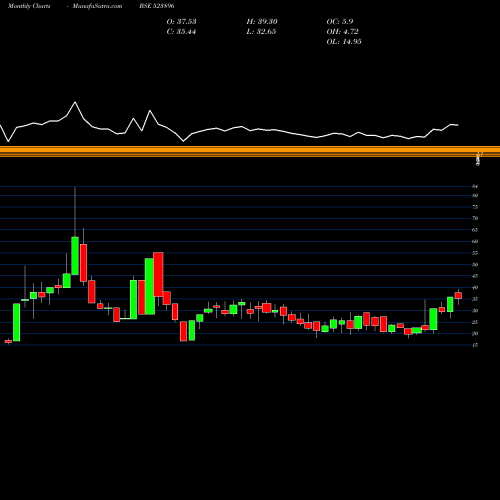The height and width of the screenshot is (500, 500).
Task: Click the 20 price axis label
Action: tap(475, 334)
